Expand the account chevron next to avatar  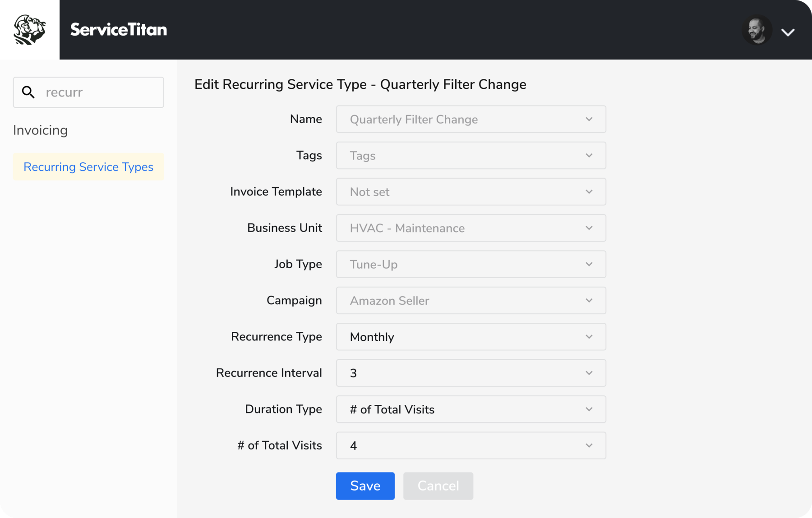788,32
